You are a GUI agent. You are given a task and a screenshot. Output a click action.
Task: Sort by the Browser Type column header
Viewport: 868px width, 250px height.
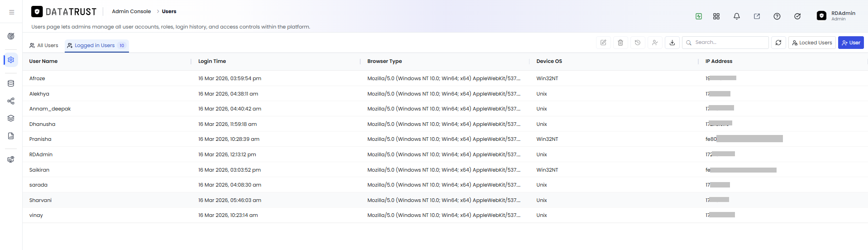(x=385, y=61)
